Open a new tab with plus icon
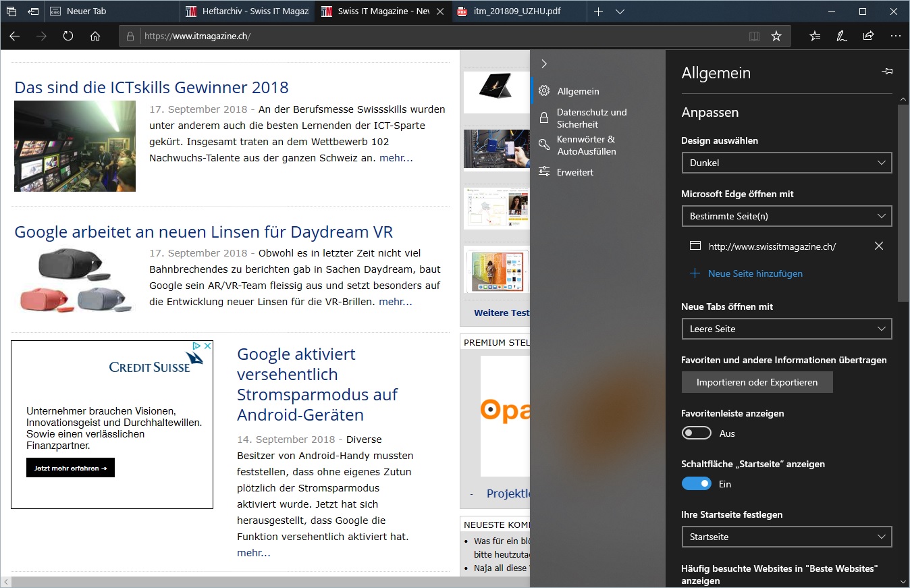The height and width of the screenshot is (588, 910). point(598,11)
